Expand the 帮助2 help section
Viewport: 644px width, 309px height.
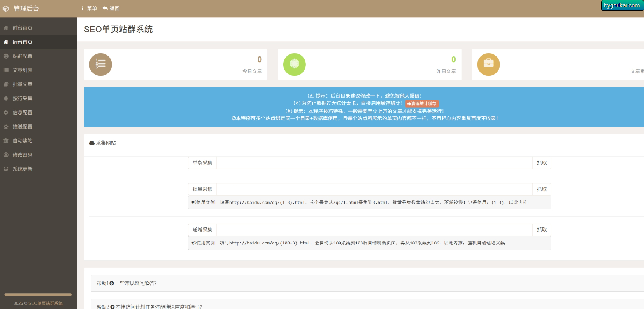click(x=149, y=306)
